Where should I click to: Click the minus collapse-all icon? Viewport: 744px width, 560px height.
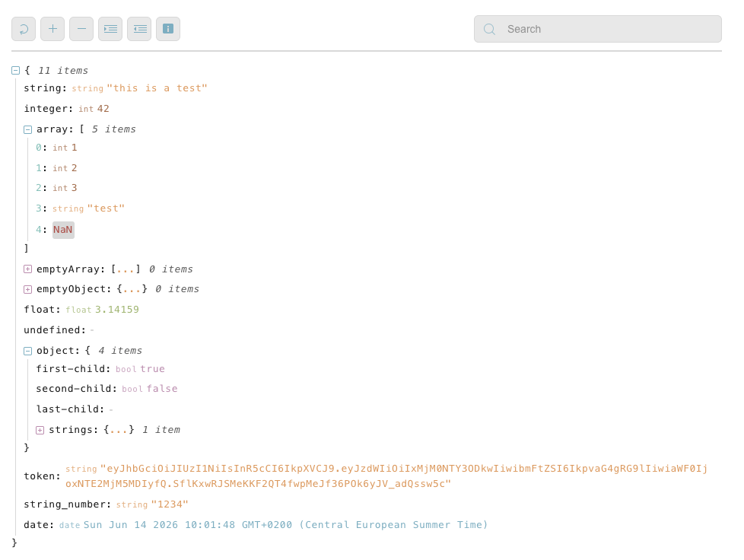(81, 29)
